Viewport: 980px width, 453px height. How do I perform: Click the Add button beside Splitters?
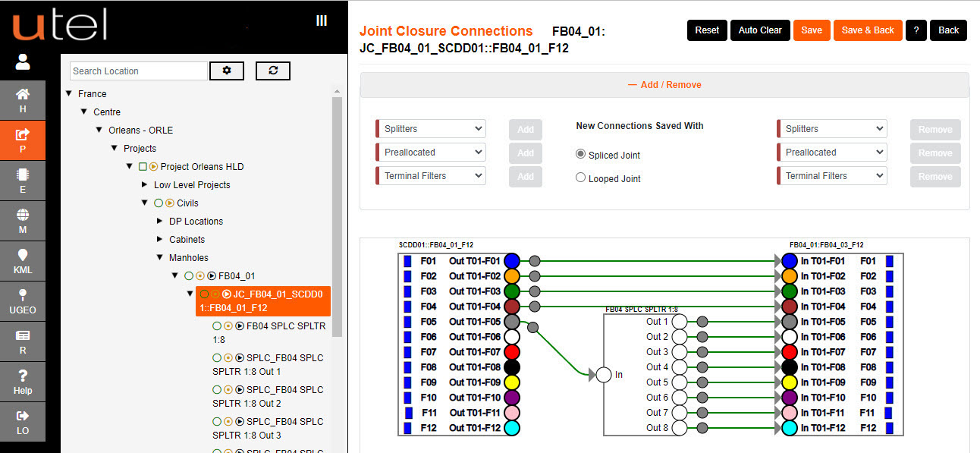point(526,129)
